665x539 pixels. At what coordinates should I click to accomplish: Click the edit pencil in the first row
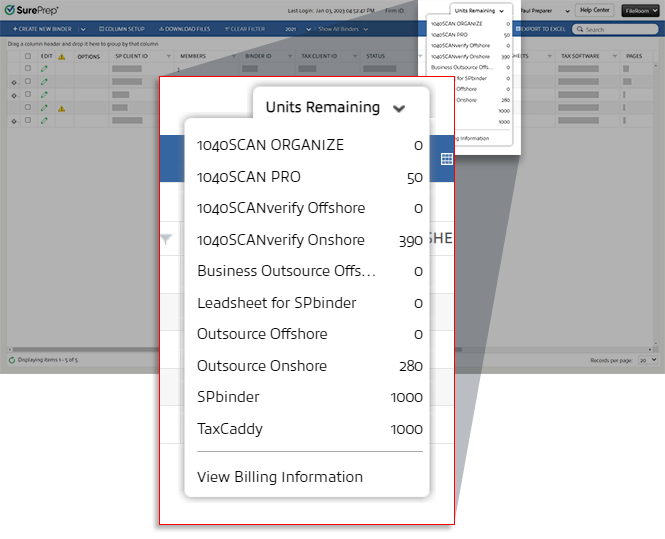click(44, 68)
